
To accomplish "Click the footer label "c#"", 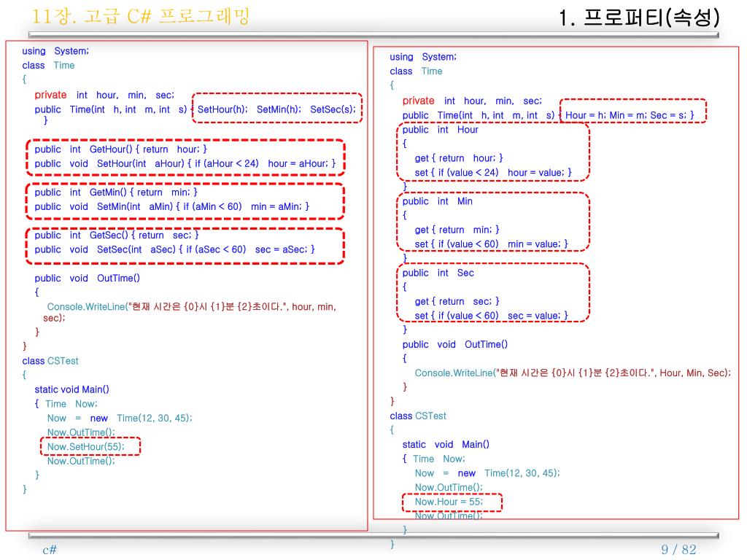I will pos(50,550).
